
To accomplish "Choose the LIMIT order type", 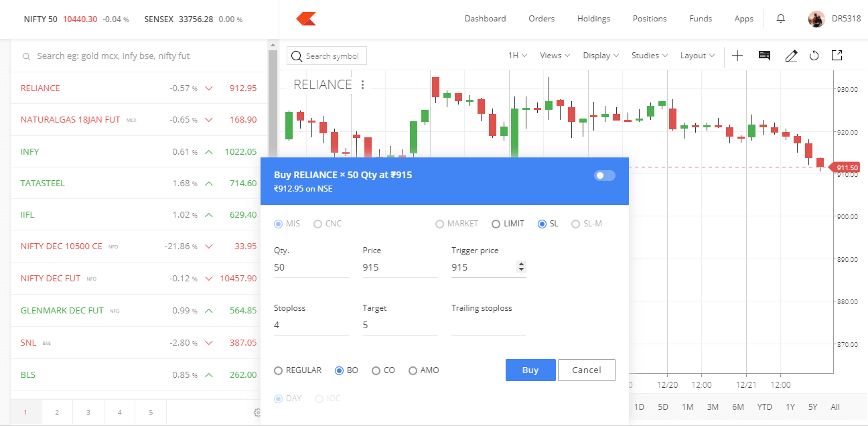I will pyautogui.click(x=496, y=224).
